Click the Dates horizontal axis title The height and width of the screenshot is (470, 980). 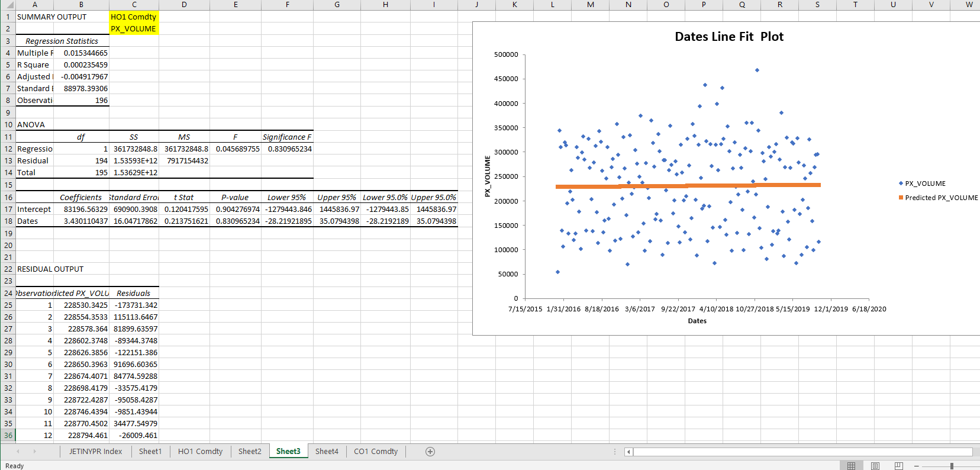[x=697, y=321]
